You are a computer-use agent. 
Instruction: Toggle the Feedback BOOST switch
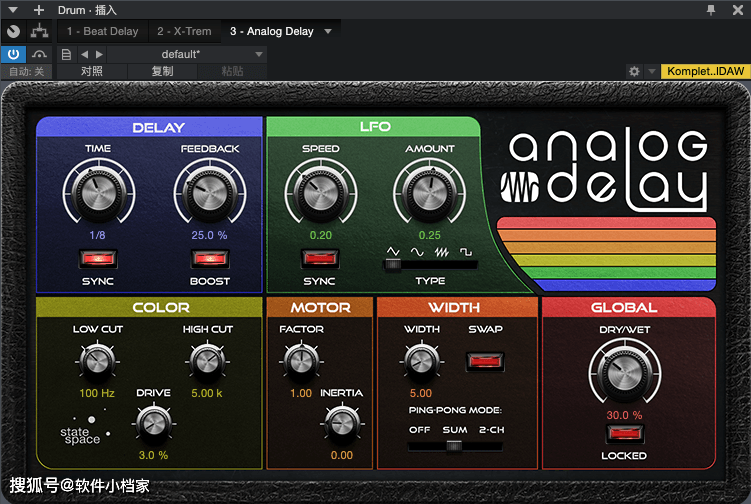click(210, 259)
